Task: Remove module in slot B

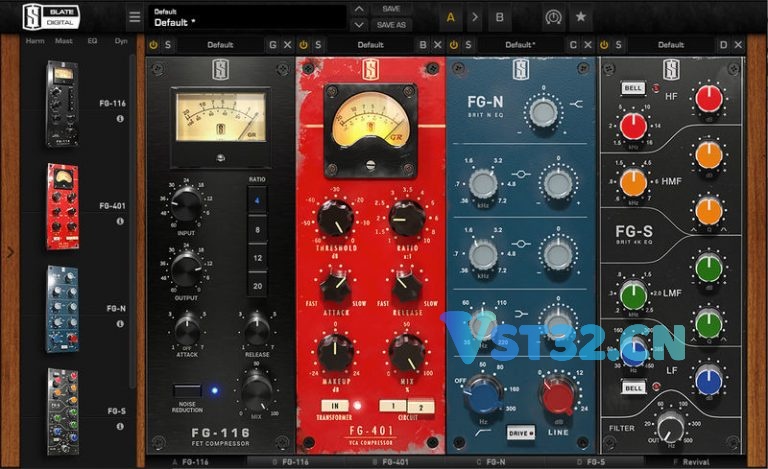Action: point(438,45)
